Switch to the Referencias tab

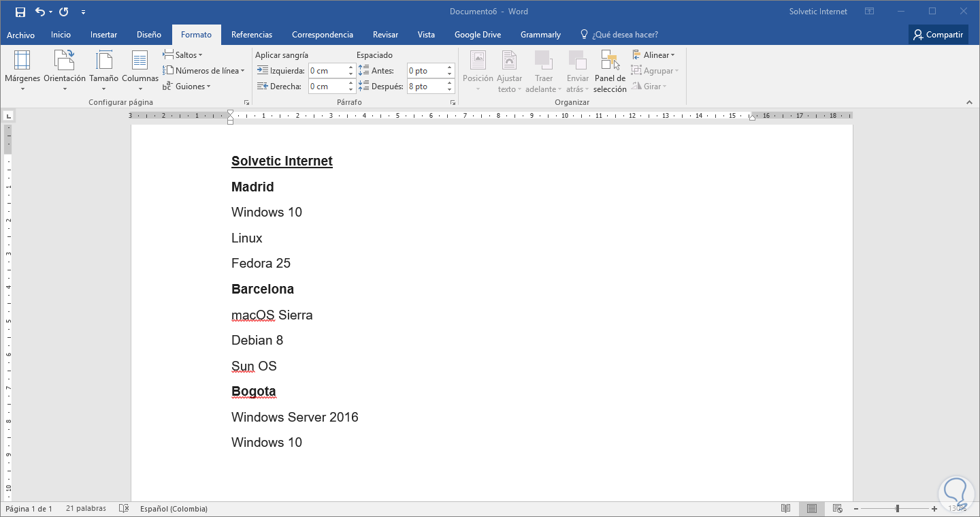(252, 35)
